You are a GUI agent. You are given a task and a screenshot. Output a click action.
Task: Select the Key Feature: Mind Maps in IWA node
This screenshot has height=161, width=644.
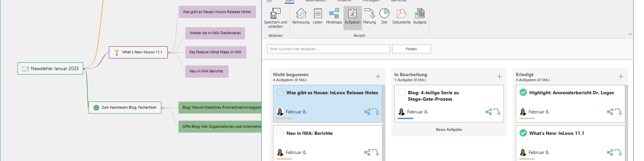click(x=215, y=52)
